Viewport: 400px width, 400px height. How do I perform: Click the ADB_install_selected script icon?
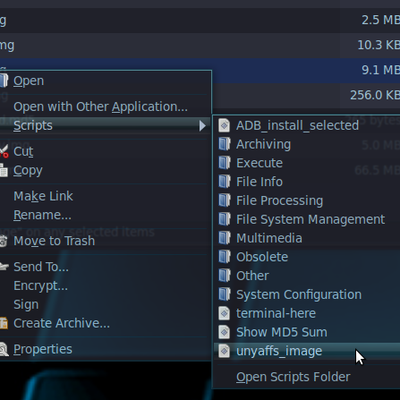(x=224, y=126)
